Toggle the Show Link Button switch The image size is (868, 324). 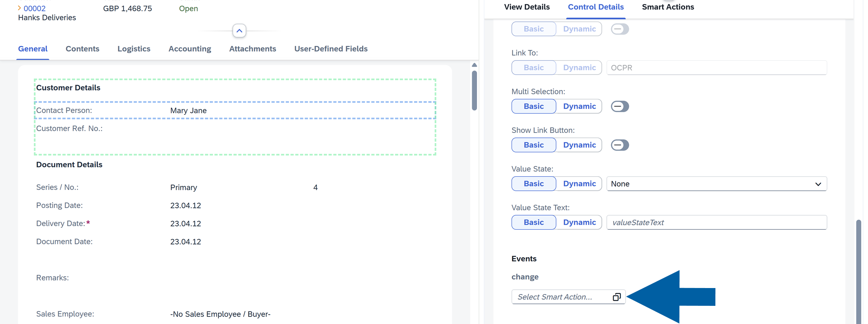click(620, 145)
